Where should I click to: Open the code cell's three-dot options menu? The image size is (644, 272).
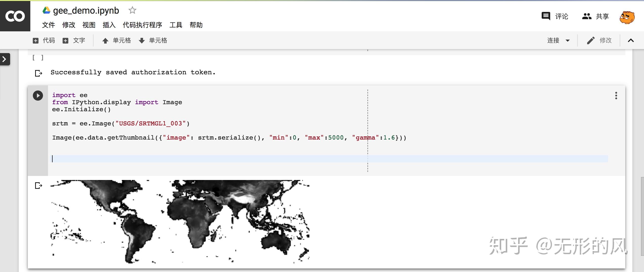[x=616, y=96]
